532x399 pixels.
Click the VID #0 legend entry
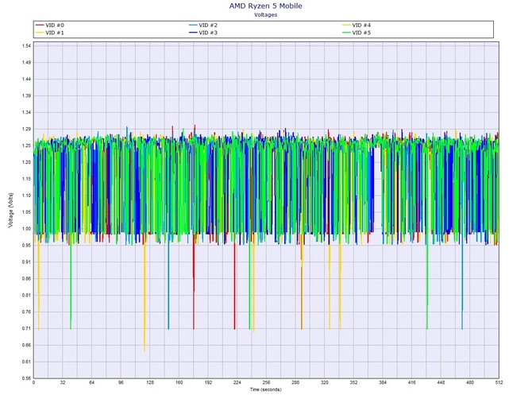click(50, 25)
